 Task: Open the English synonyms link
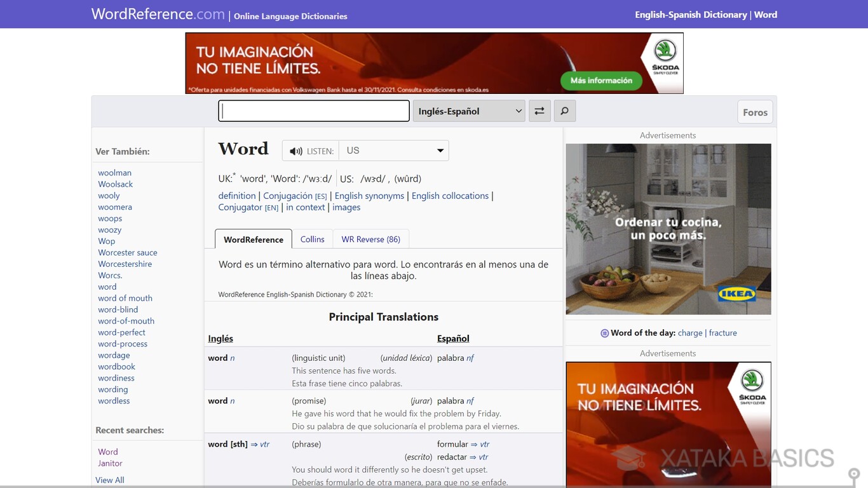(369, 196)
